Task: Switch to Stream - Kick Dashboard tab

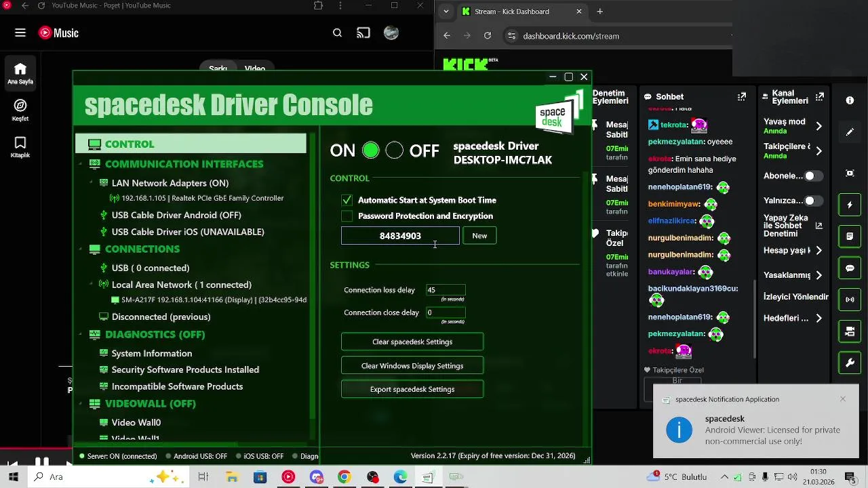Action: (521, 12)
